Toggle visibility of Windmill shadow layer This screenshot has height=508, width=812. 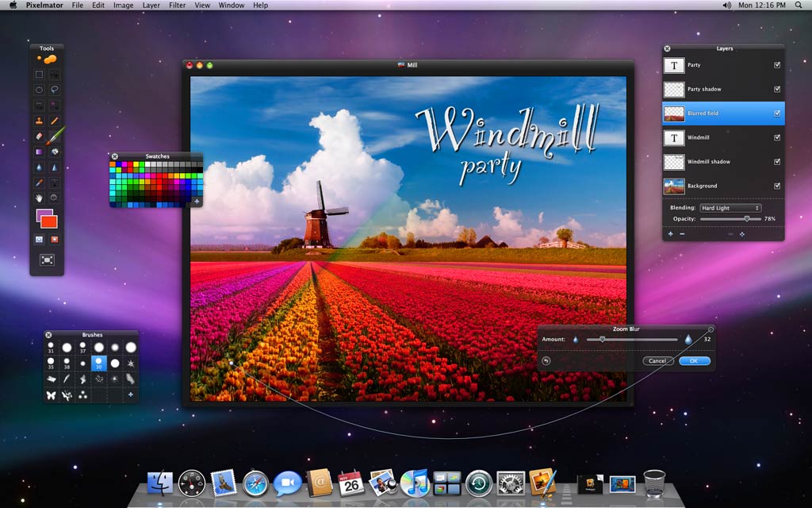(777, 161)
